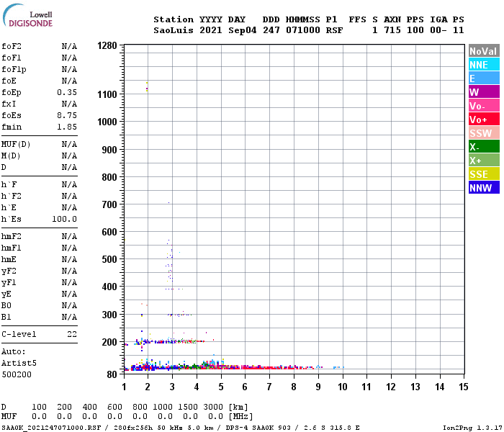Select the SSW salmon legend swatch

pos(484,133)
